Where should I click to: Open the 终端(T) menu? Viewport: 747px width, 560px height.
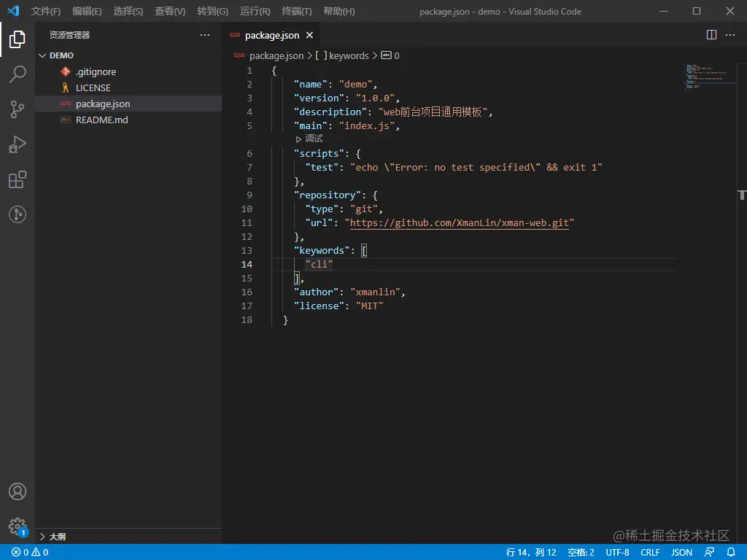point(297,11)
